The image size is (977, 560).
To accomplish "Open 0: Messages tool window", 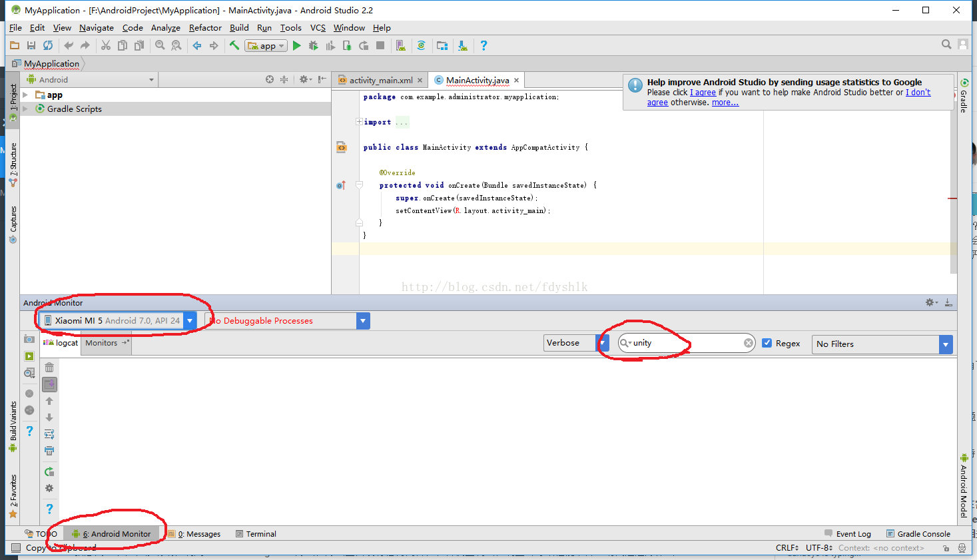I will click(195, 534).
